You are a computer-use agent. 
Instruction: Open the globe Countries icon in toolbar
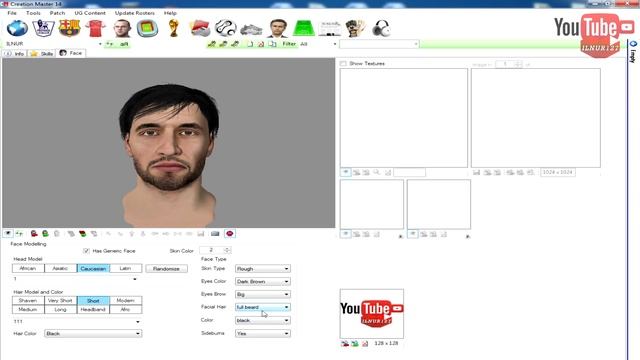tap(17, 28)
